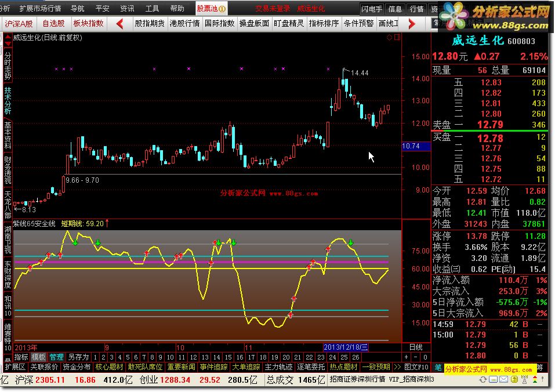Open the 事件追踪 bottom tab
555x392 pixels.
pyautogui.click(x=213, y=367)
